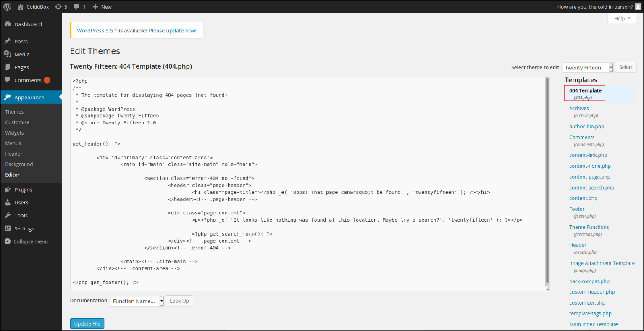The image size is (644, 331).
Task: Click the textarea resize handle corner
Action: 547,289
